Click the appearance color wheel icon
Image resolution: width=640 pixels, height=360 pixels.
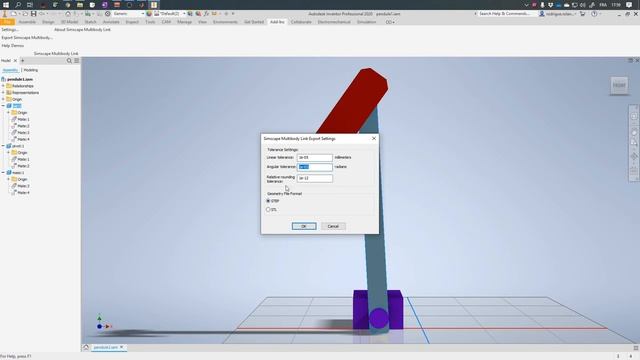(x=149, y=14)
